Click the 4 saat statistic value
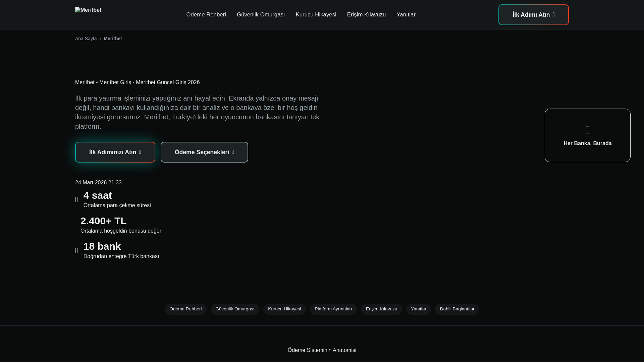The width and height of the screenshot is (644, 362). (x=98, y=195)
